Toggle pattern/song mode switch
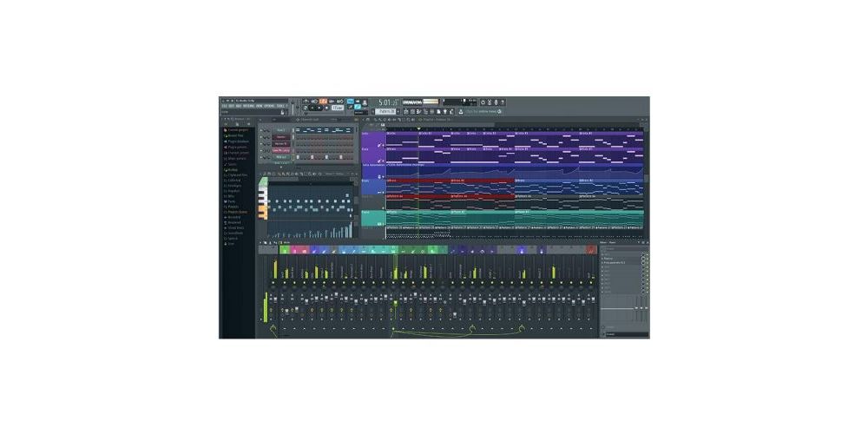868x434 pixels. pos(305,108)
